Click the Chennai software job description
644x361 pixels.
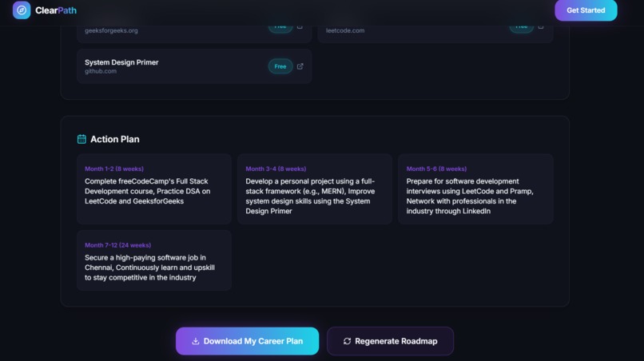point(149,268)
